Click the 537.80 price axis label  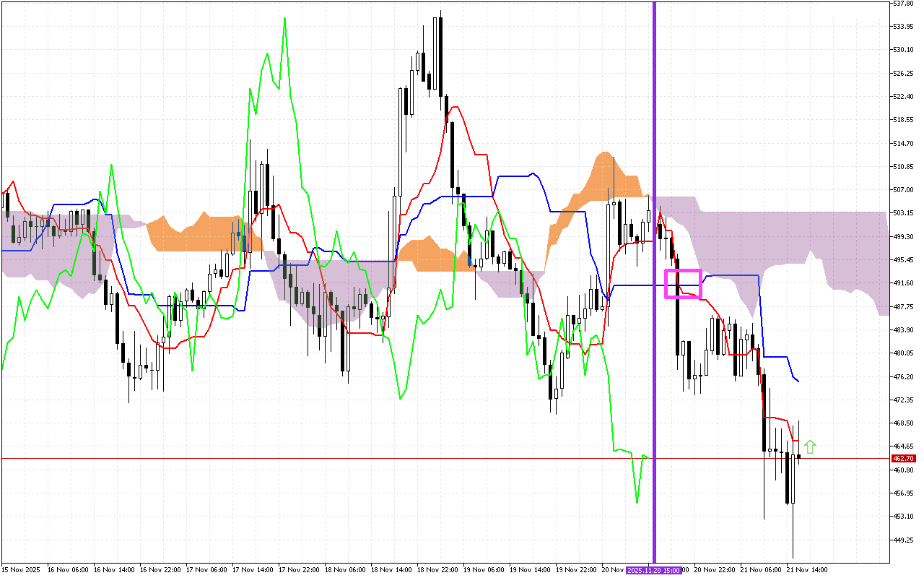pos(903,4)
